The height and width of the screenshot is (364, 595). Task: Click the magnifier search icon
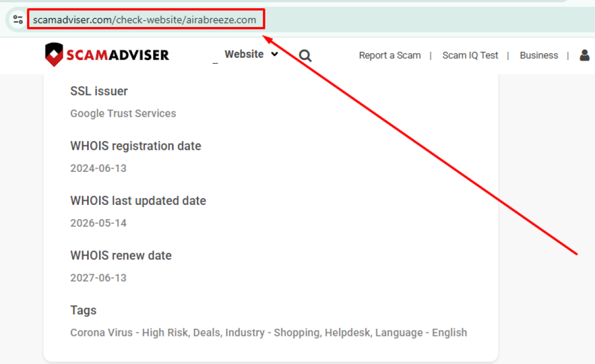pyautogui.click(x=305, y=56)
